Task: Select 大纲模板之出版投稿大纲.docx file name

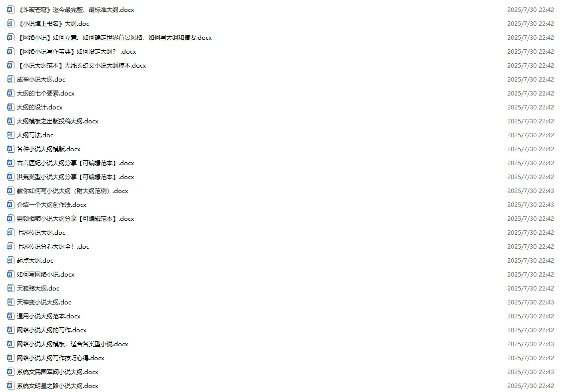Action: pyautogui.click(x=58, y=121)
